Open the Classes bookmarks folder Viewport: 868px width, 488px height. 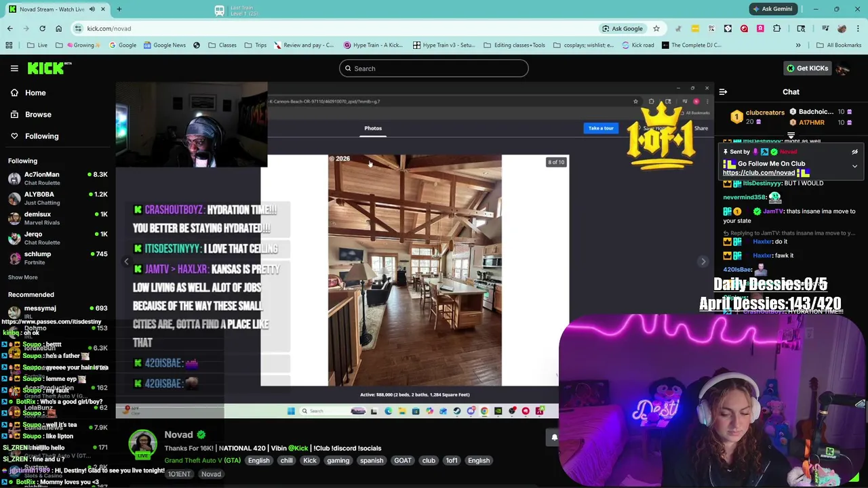click(x=222, y=45)
